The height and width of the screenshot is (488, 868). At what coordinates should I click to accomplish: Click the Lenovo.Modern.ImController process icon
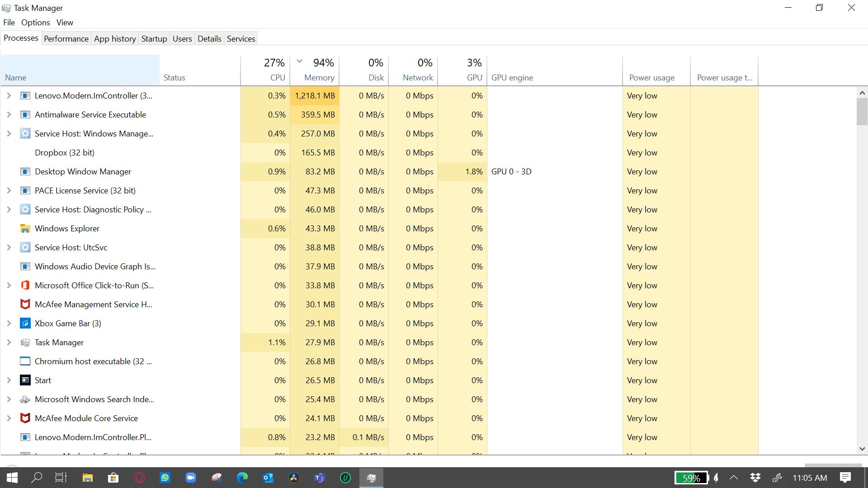25,96
